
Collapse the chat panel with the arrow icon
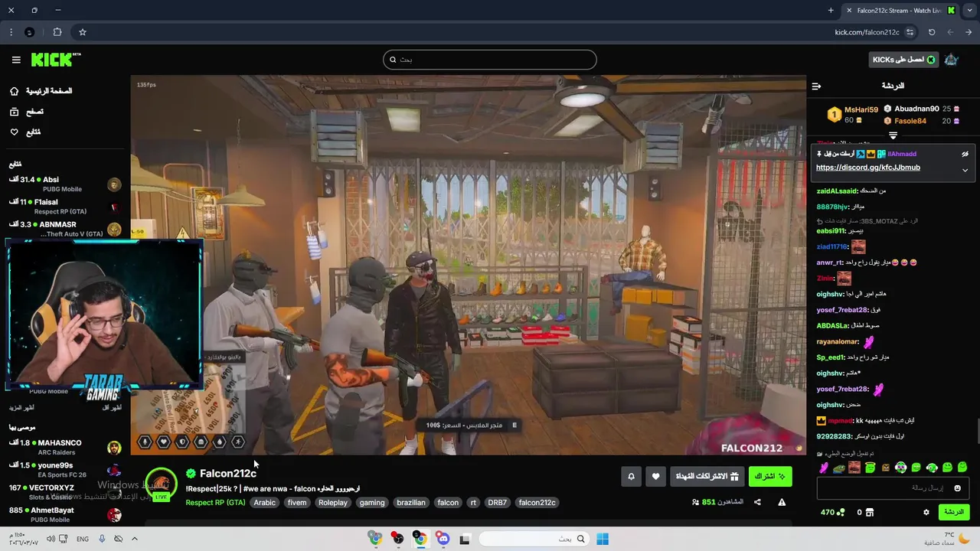point(816,86)
